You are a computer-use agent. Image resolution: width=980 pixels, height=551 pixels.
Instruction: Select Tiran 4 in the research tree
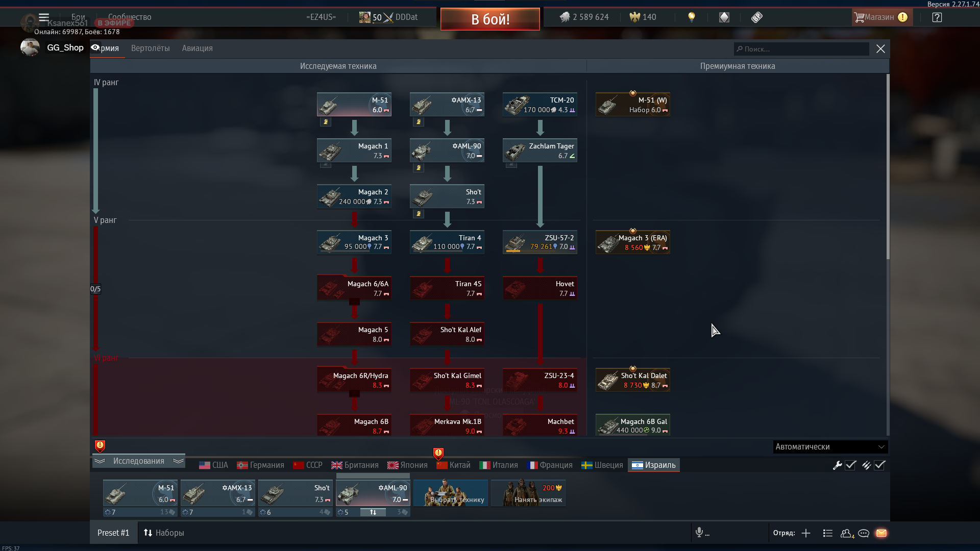(x=447, y=242)
